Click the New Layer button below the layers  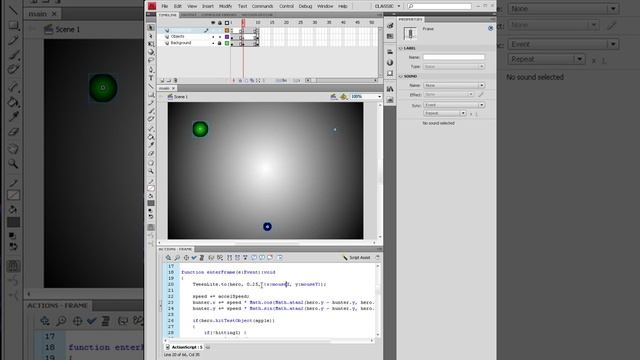click(162, 80)
